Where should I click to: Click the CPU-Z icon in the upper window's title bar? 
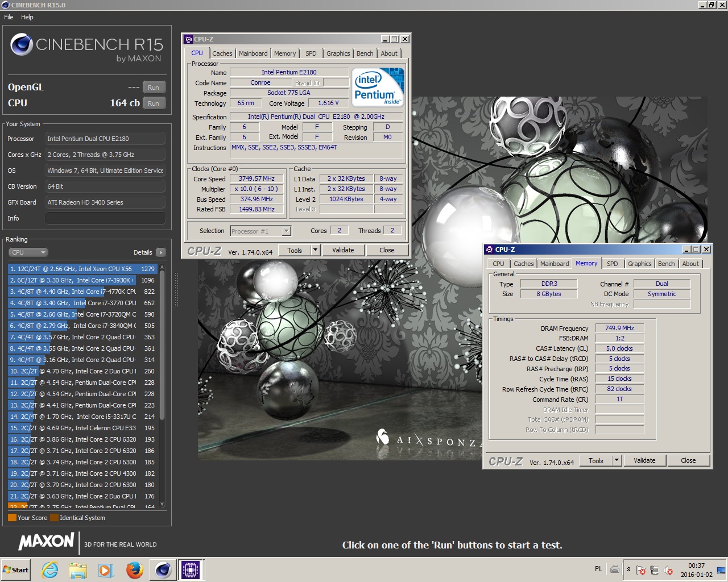(188, 39)
